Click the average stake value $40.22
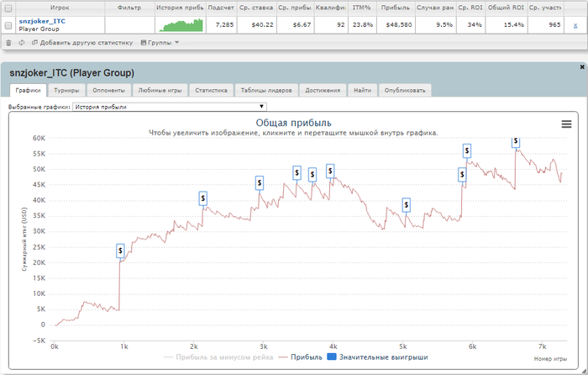This screenshot has width=588, height=375. point(262,24)
